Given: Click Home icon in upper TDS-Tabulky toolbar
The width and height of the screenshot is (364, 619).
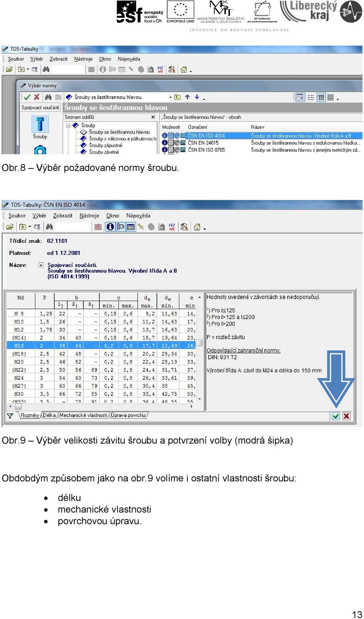Looking at the screenshot, I should point(184,69).
